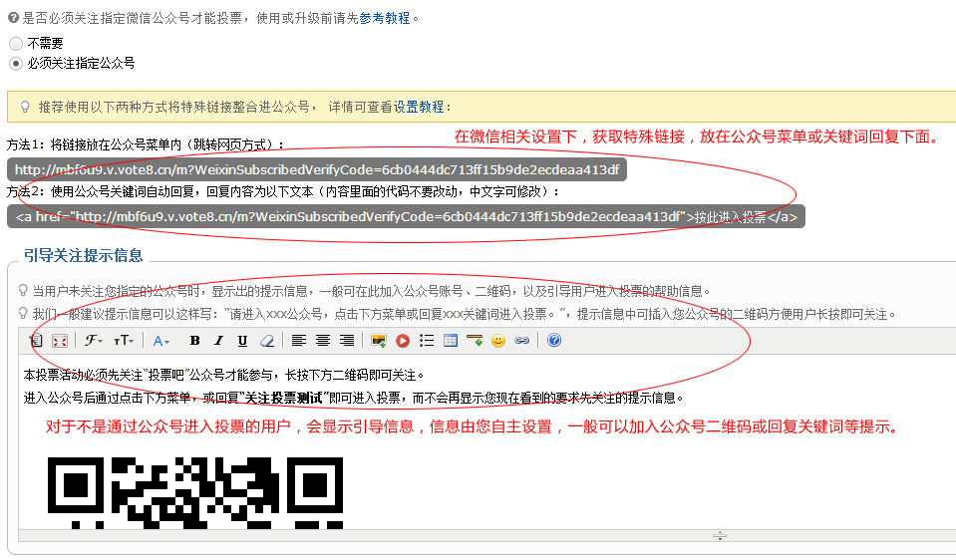Toggle bold formatting in editor

click(195, 341)
